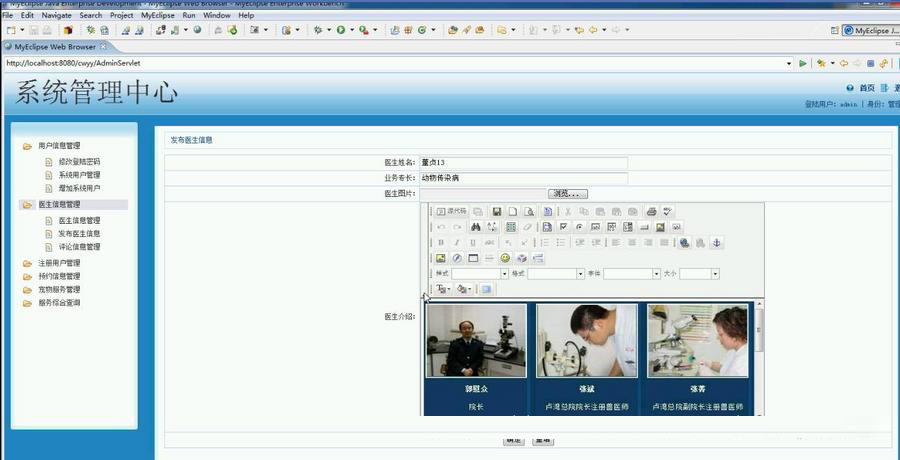This screenshot has width=900, height=460.
Task: Toggle bold formatting in the editor
Action: [x=441, y=243]
